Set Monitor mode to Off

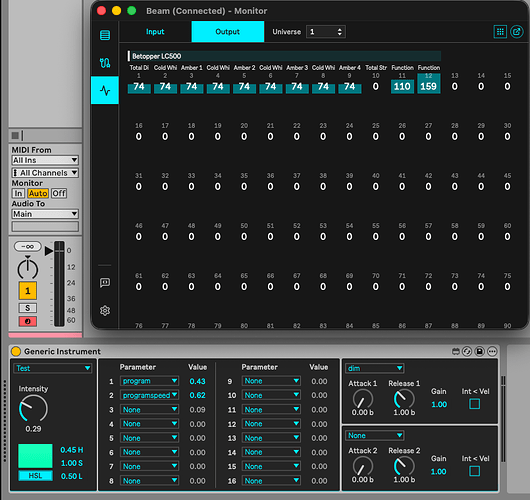coord(59,193)
